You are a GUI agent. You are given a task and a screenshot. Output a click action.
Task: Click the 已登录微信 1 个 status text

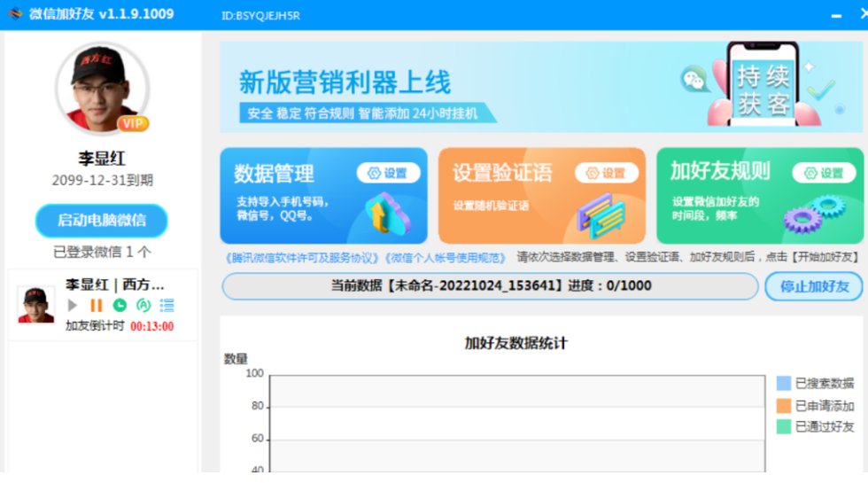click(x=102, y=252)
